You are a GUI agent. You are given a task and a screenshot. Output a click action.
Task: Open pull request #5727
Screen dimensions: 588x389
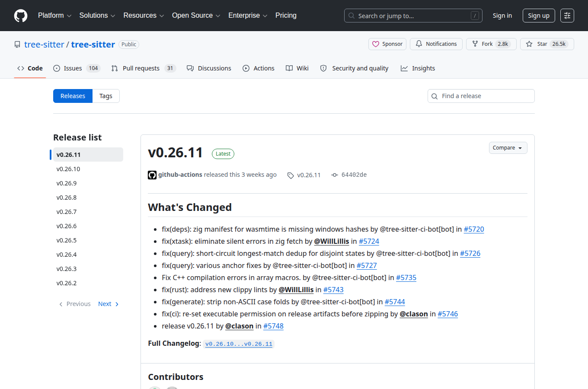pyautogui.click(x=367, y=265)
